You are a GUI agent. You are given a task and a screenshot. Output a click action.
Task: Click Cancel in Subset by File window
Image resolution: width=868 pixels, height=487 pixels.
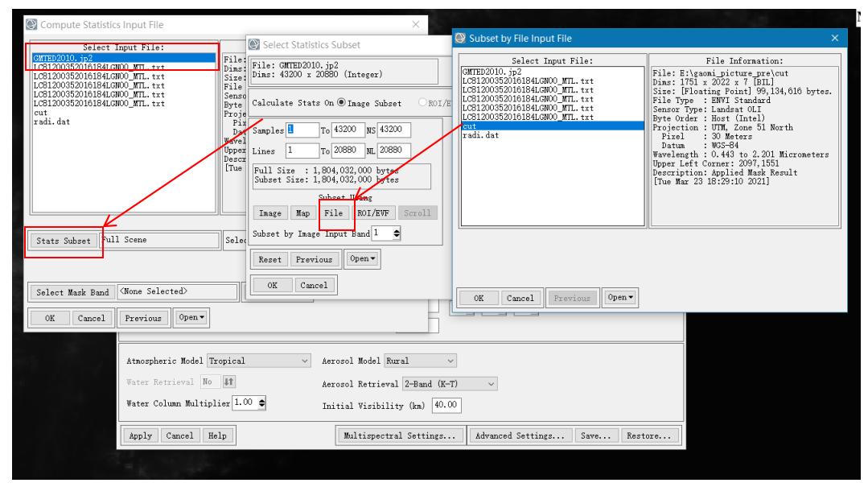(x=520, y=298)
